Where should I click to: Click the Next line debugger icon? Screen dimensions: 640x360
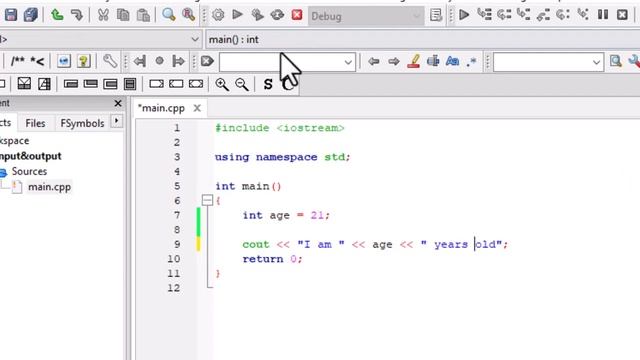(x=504, y=15)
